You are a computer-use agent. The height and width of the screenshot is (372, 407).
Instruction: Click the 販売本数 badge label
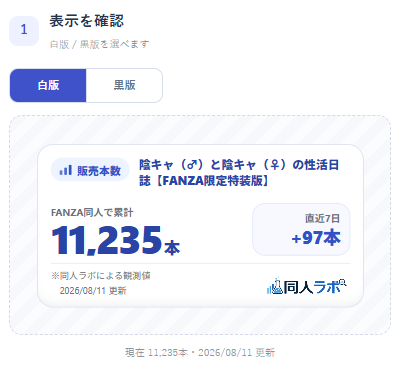coord(90,170)
